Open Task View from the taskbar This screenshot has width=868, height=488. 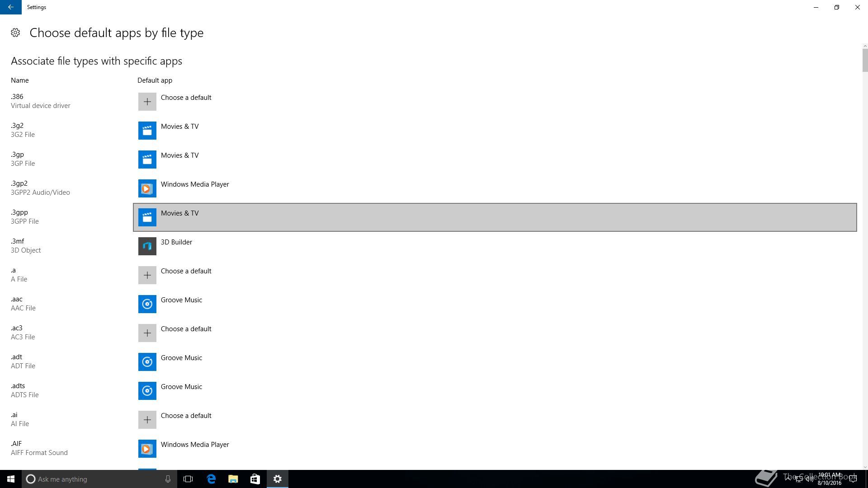pyautogui.click(x=188, y=479)
